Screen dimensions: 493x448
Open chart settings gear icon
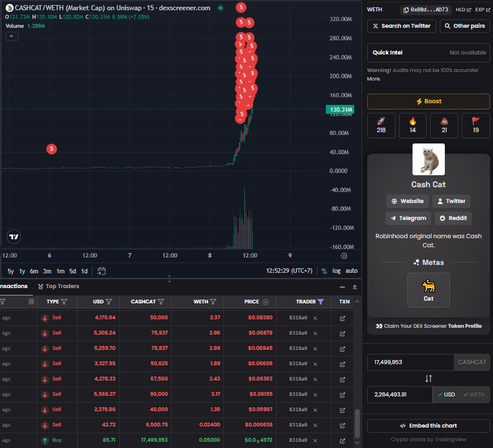(344, 256)
